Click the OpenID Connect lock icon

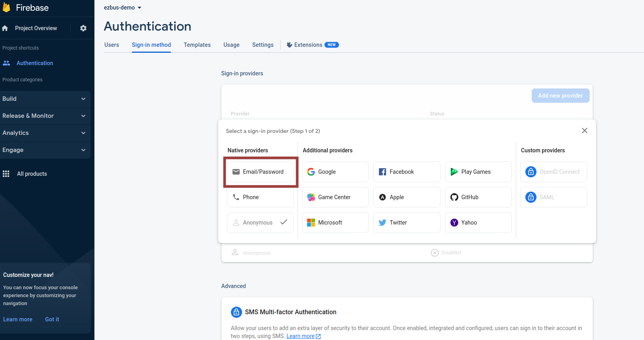531,172
